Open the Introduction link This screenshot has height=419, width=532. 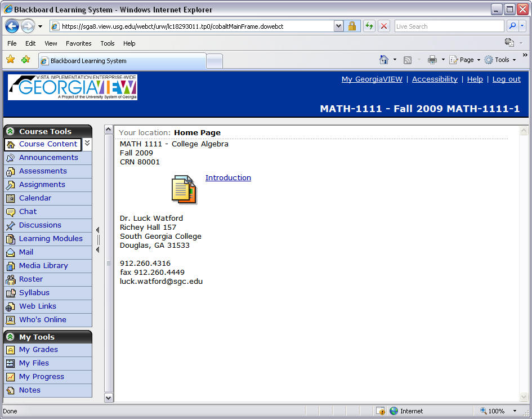coord(228,177)
